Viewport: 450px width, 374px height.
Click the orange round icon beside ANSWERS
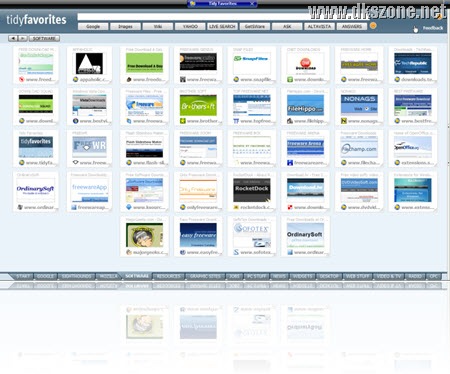pos(373,26)
